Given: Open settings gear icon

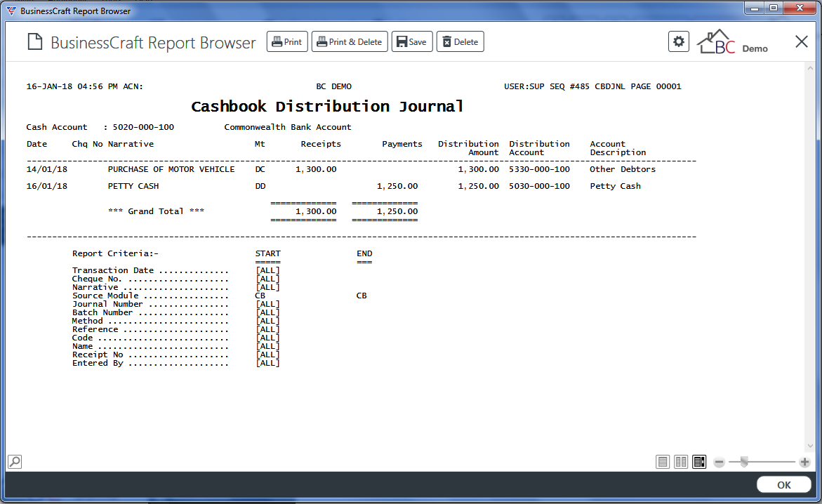Looking at the screenshot, I should [678, 41].
